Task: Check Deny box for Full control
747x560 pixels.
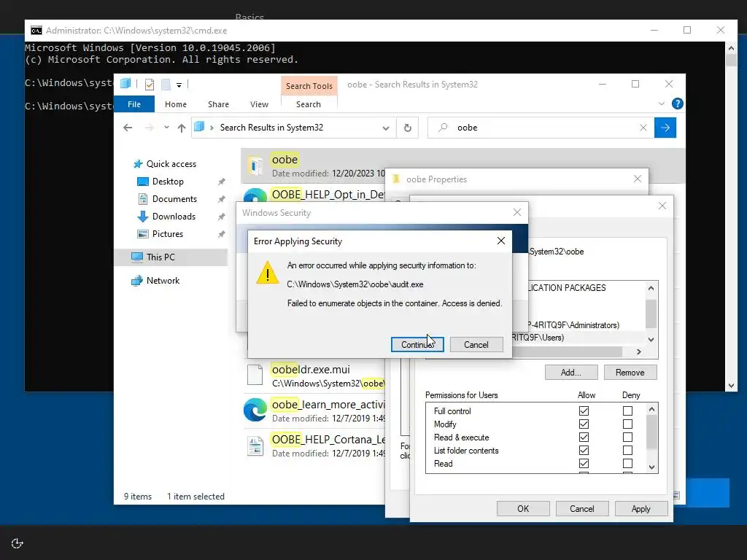Action: tap(627, 411)
